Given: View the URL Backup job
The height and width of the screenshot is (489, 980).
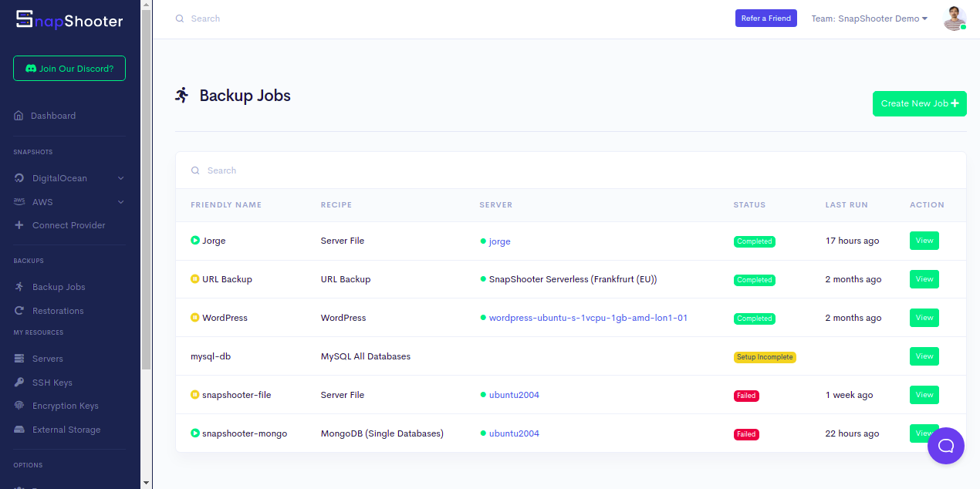Looking at the screenshot, I should (x=924, y=279).
